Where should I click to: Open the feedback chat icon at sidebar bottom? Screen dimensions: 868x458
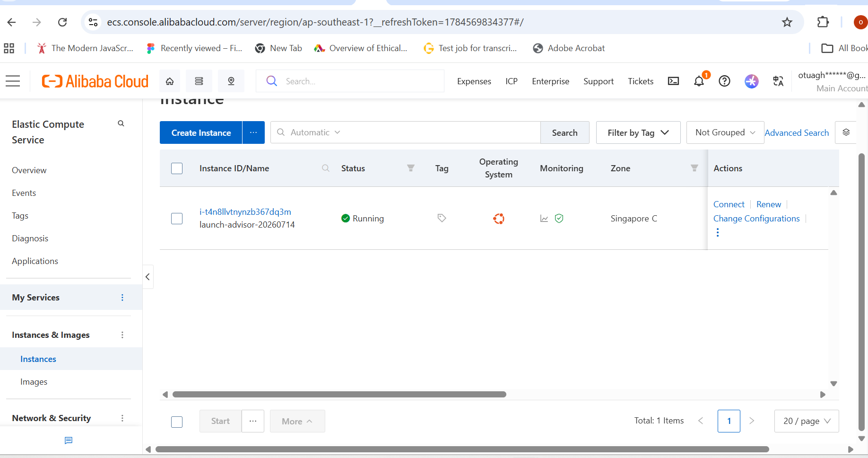69,440
